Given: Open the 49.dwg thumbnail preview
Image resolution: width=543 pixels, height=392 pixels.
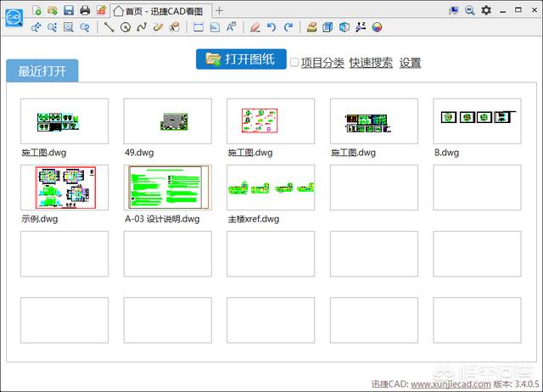Looking at the screenshot, I should click(168, 121).
